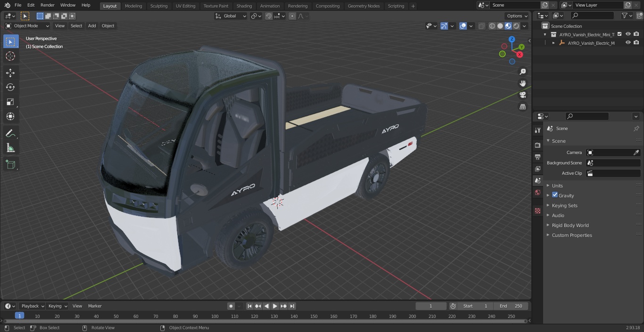Open the Output properties tab
The image size is (644, 332).
537,157
